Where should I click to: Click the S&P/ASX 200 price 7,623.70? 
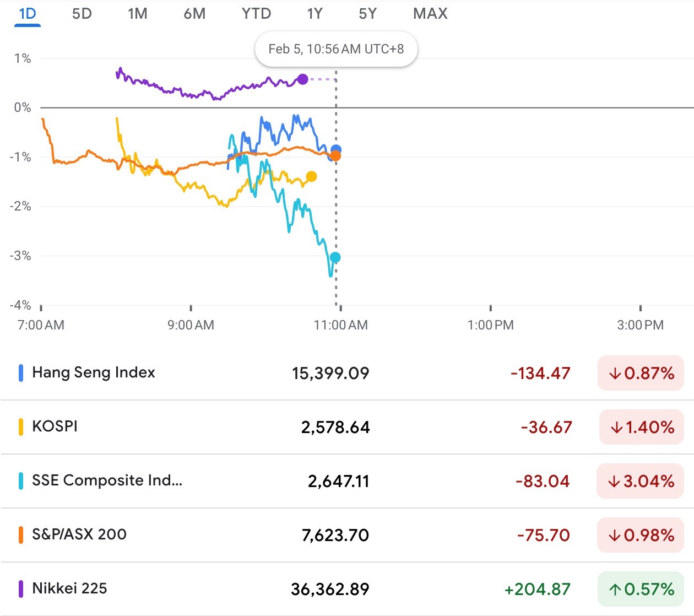[335, 536]
